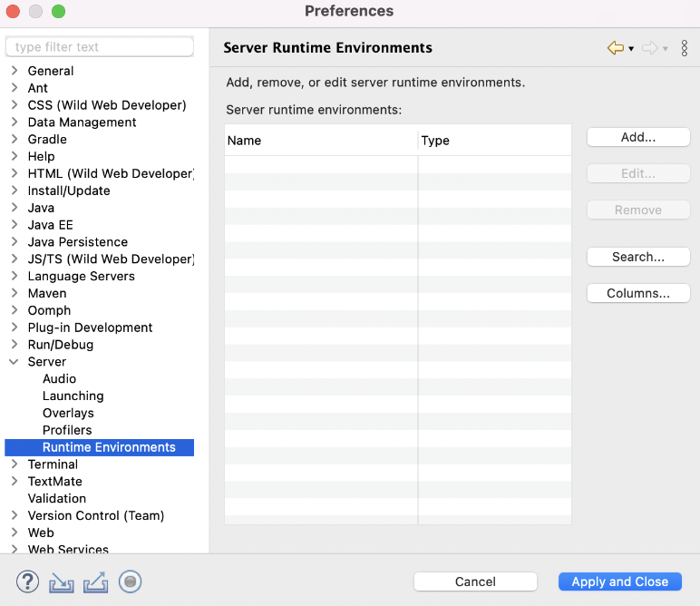The height and width of the screenshot is (606, 700).
Task: Select Audio under Server
Action: pyautogui.click(x=59, y=378)
